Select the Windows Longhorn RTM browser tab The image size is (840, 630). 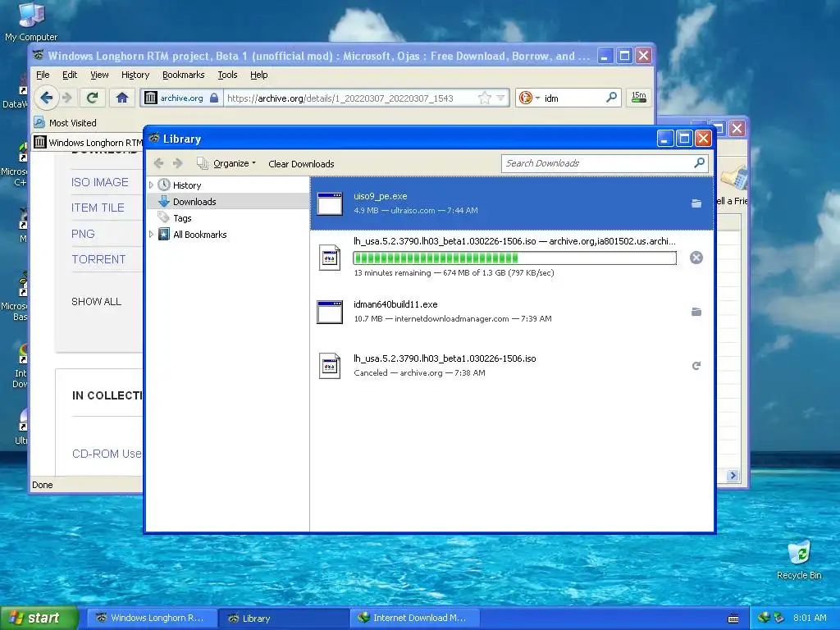pyautogui.click(x=89, y=143)
